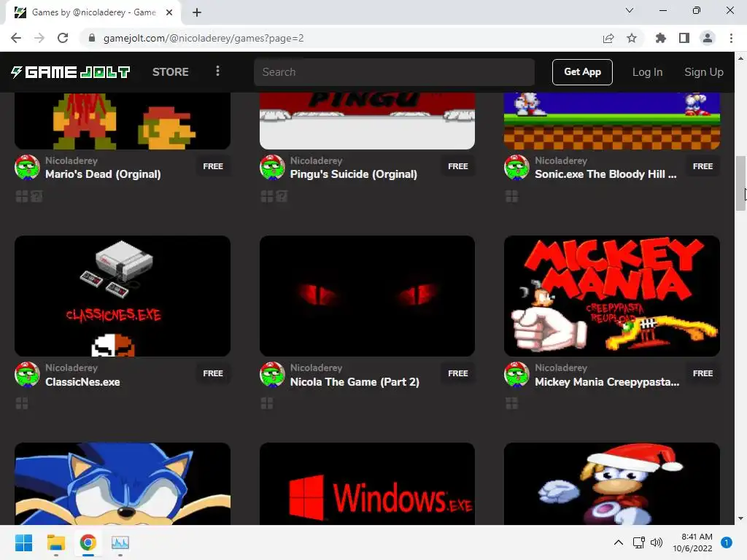Viewport: 747px width, 560px height.
Task: Open the Chrome profile avatar
Action: (708, 38)
